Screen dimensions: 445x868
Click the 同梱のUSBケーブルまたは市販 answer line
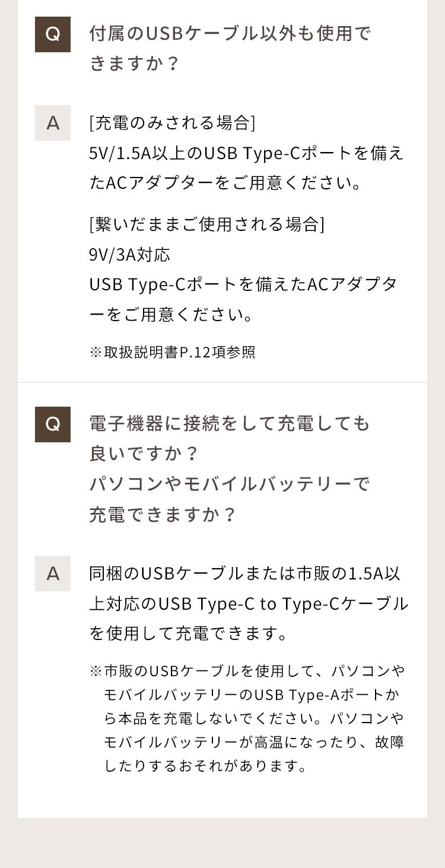246,574
